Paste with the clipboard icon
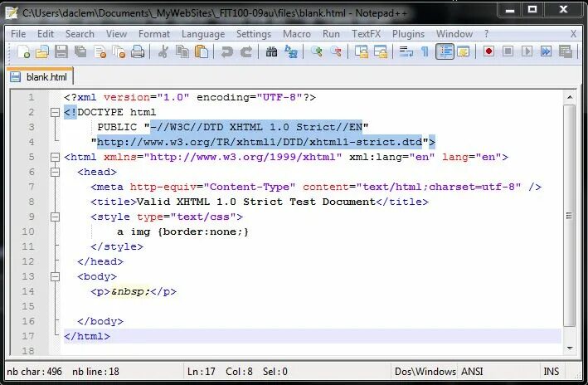 (x=202, y=51)
